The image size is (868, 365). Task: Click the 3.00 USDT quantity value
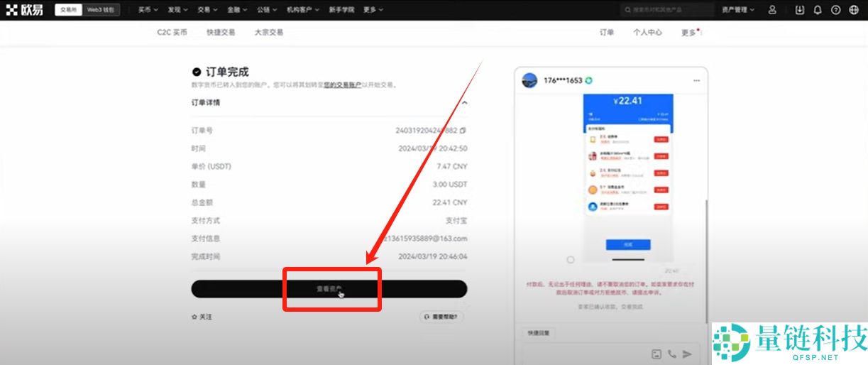point(450,185)
